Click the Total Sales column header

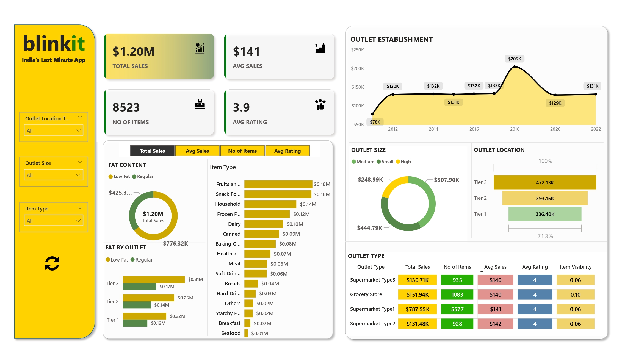[x=417, y=267]
